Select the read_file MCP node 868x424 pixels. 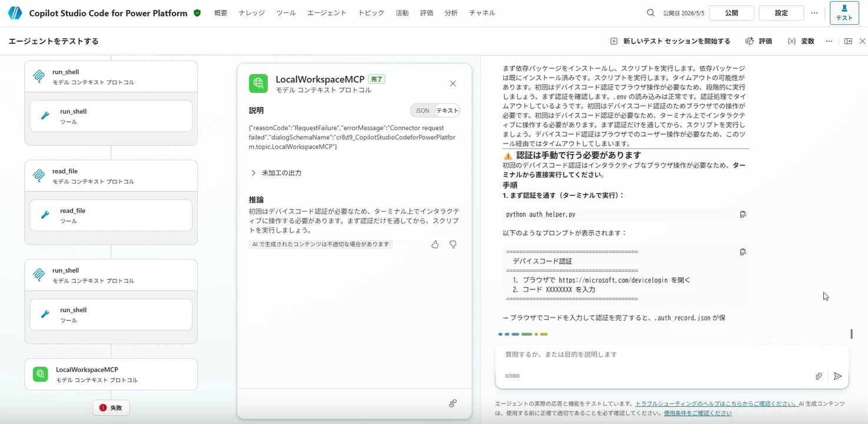111,176
